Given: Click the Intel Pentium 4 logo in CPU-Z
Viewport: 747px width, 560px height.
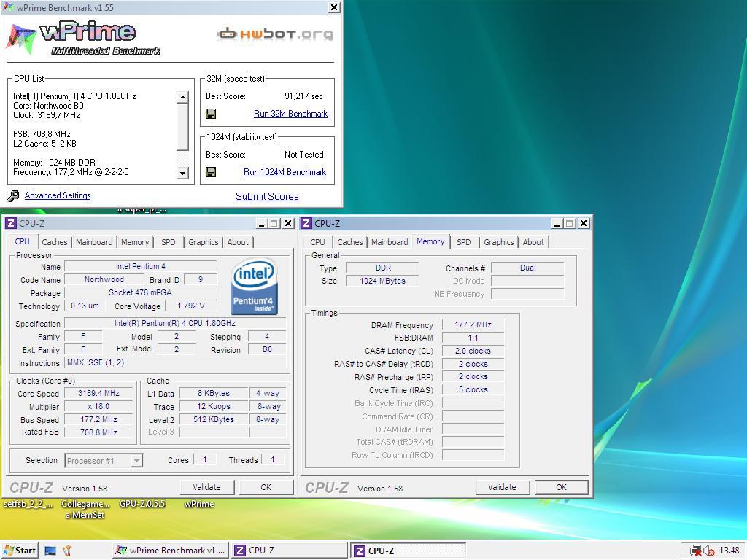Looking at the screenshot, I should point(254,286).
